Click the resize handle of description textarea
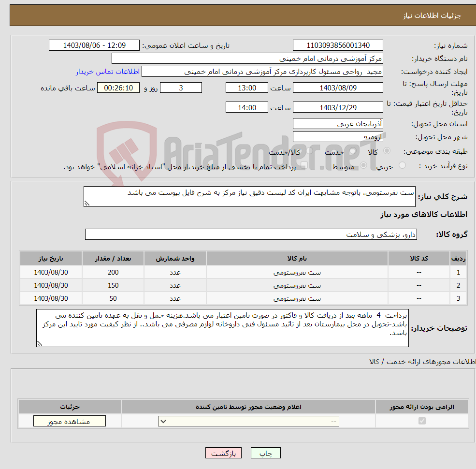Viewport: 476px width, 469px height. pos(87,204)
